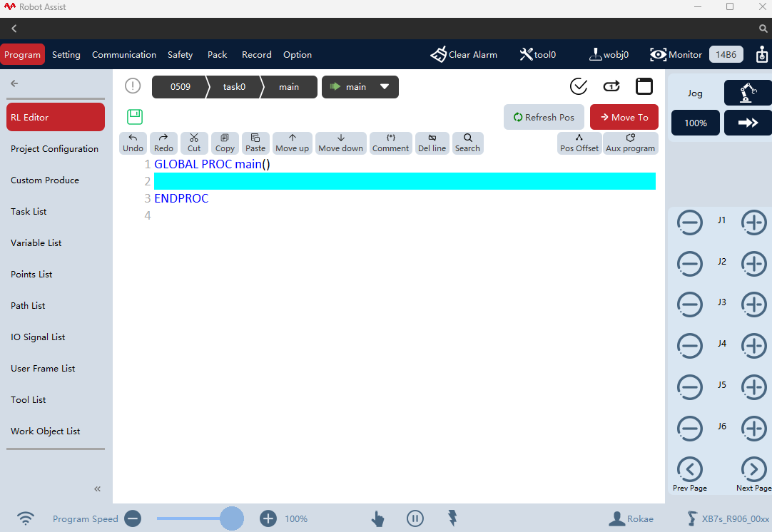This screenshot has width=772, height=532.
Task: Go to Next Page of jog axes
Action: click(x=753, y=469)
